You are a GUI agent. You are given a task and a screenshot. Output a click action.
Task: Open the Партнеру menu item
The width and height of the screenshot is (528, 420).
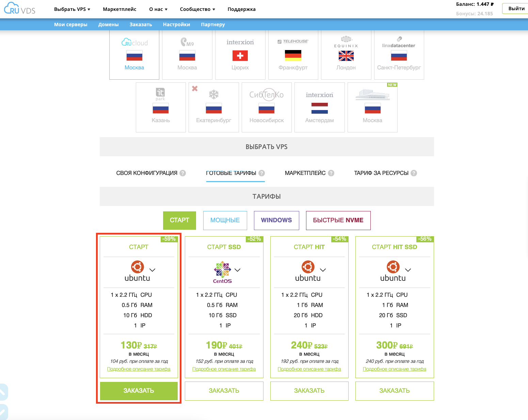click(213, 25)
